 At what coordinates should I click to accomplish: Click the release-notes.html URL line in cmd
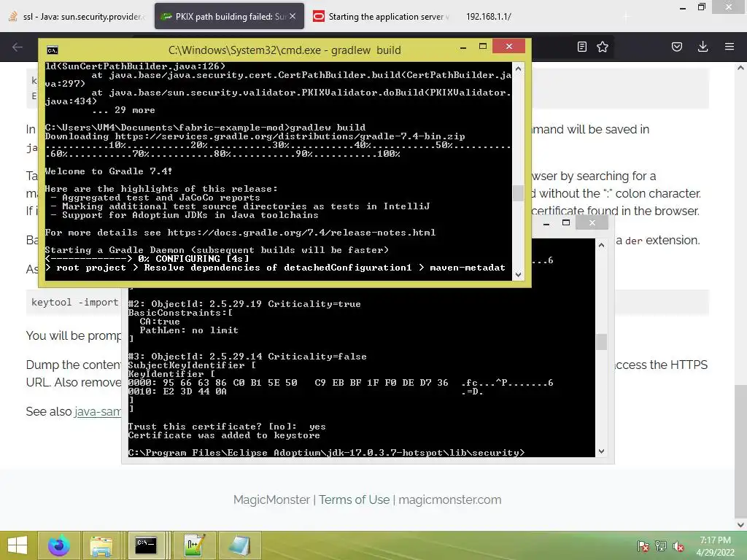(x=240, y=233)
